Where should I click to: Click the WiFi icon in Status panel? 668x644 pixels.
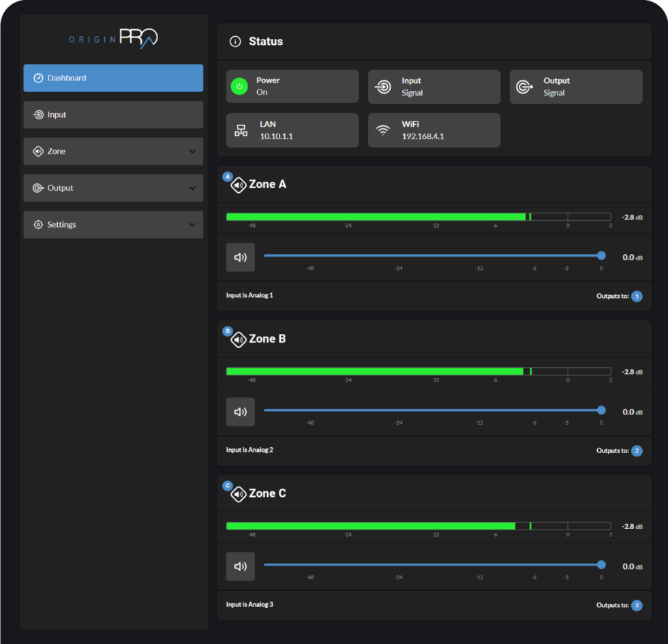382,130
